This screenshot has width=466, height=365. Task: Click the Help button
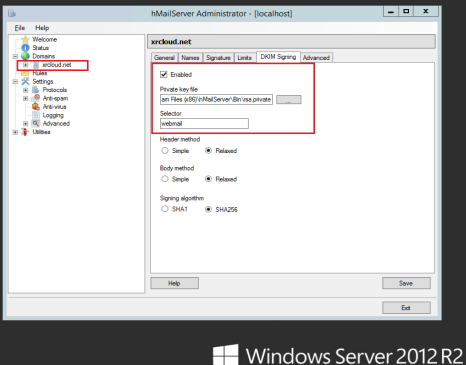click(174, 283)
